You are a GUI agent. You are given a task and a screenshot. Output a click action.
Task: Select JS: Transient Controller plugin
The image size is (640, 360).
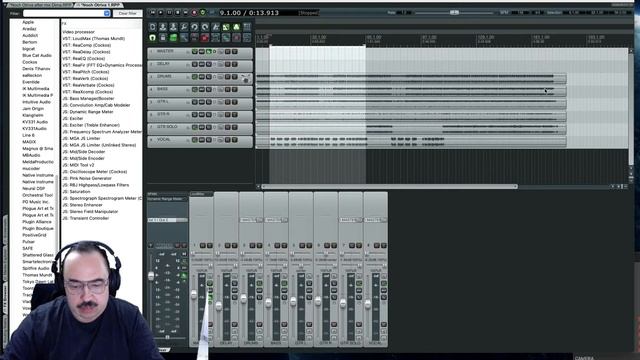click(x=86, y=218)
